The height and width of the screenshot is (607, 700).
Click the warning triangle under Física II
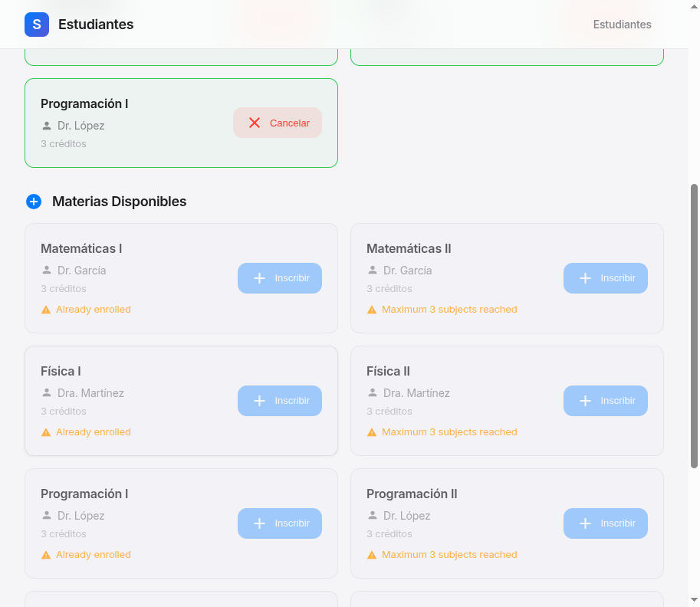372,432
